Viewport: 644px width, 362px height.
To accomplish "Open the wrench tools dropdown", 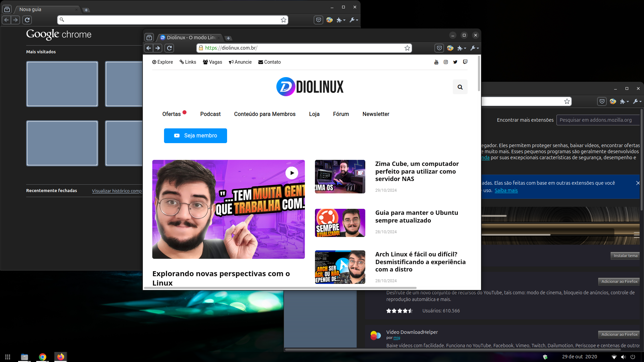I will pos(474,48).
